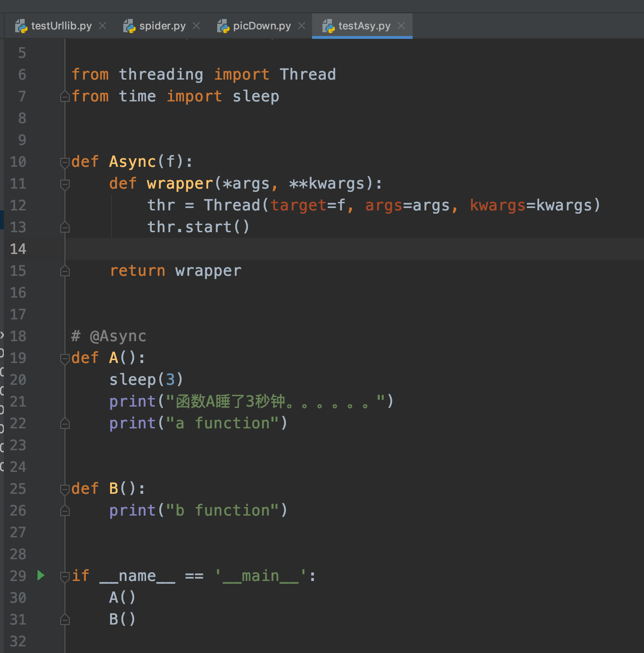
Task: Click the word 'threading' on line 6
Action: [161, 74]
